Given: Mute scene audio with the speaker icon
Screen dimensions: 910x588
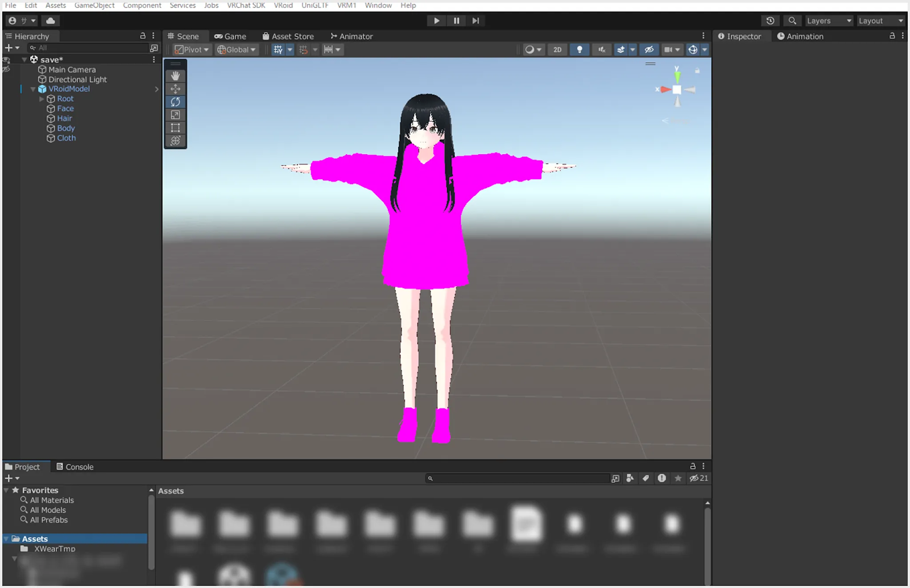Looking at the screenshot, I should coord(601,49).
